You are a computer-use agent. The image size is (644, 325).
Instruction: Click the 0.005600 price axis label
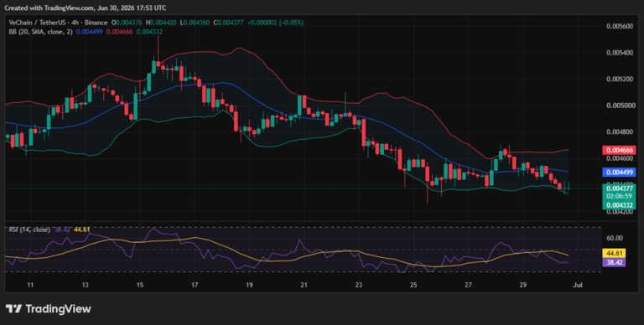(620, 26)
